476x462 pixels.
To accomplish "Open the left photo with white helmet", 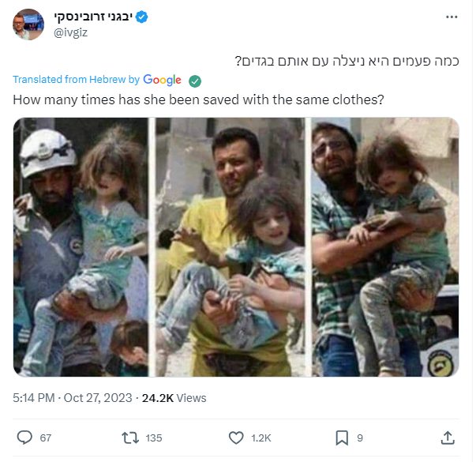I will (x=81, y=247).
